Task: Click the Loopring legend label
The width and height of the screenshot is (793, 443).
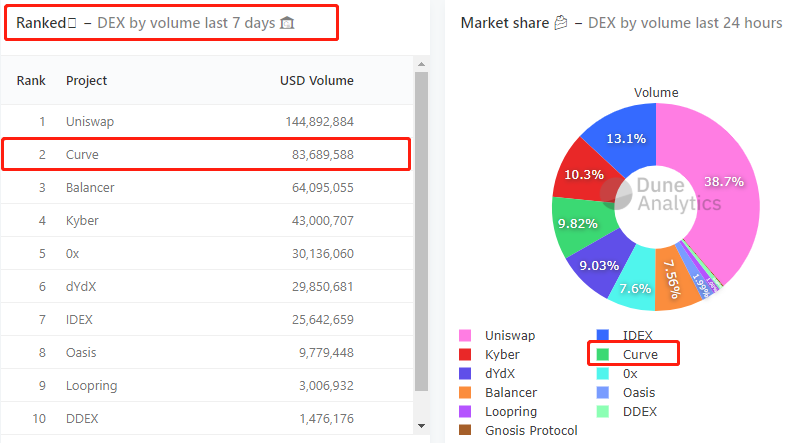Action: (x=511, y=412)
